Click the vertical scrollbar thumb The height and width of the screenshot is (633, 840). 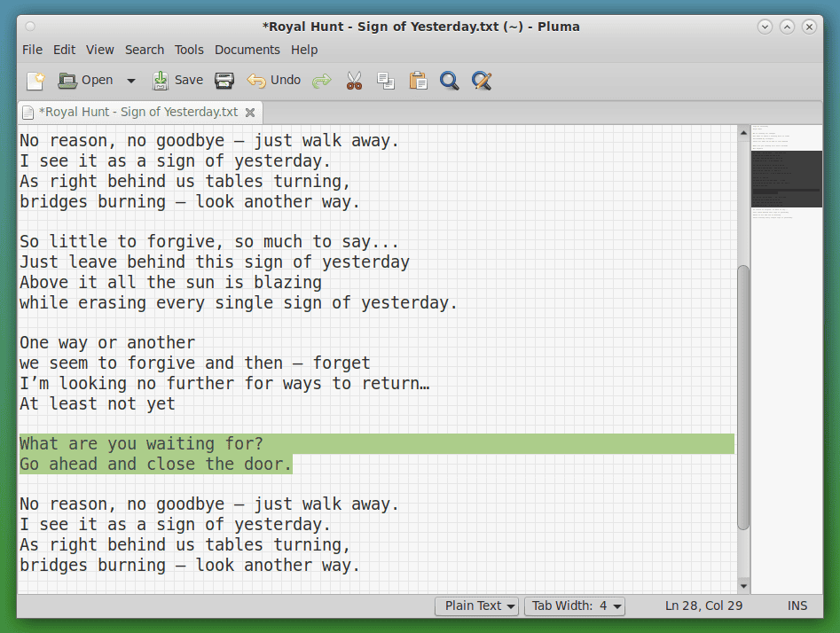pos(743,397)
